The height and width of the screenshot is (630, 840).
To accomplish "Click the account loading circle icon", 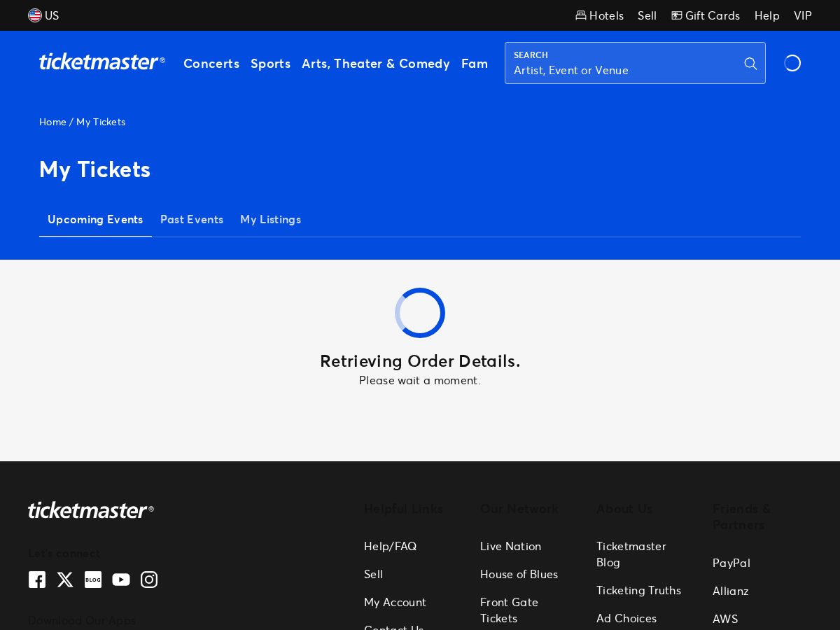I will (x=792, y=63).
